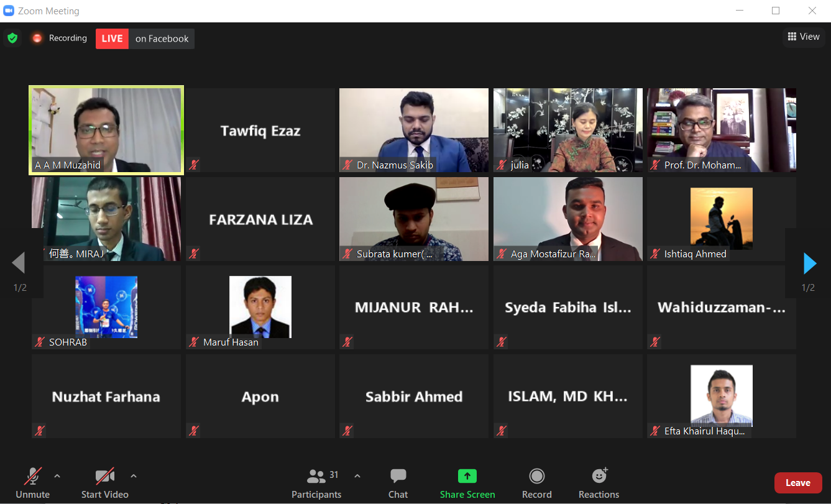Go to next page of participants

tap(809, 263)
